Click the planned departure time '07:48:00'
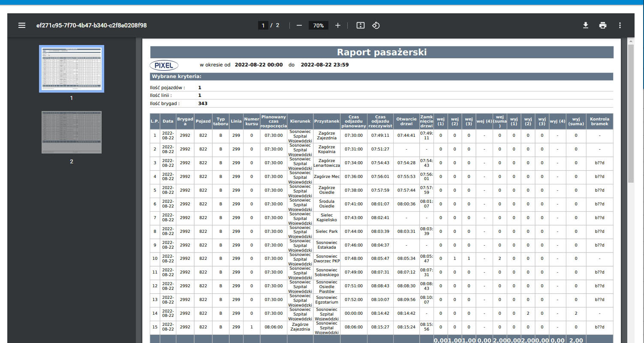Screen dimensions: 644x343 tap(354, 259)
